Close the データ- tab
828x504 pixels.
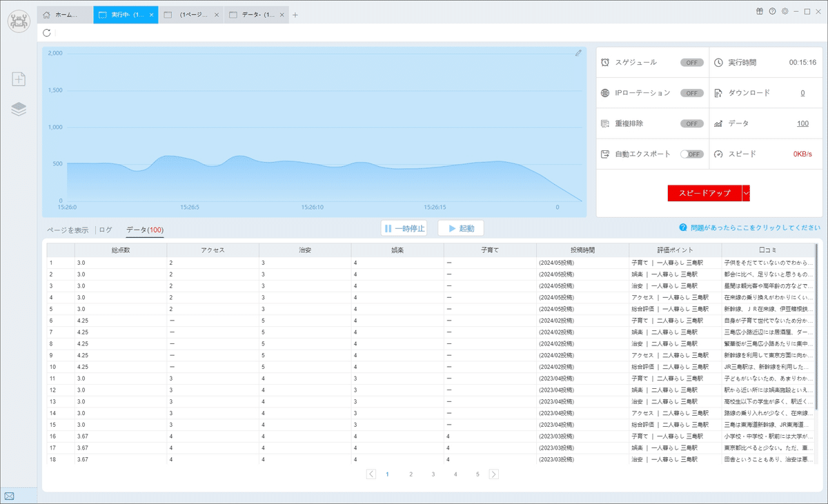coord(282,14)
